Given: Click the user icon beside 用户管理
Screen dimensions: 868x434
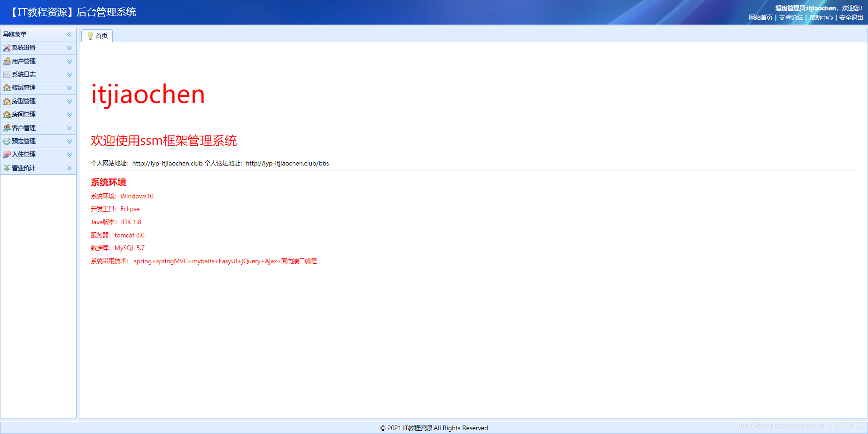Looking at the screenshot, I should tap(7, 61).
